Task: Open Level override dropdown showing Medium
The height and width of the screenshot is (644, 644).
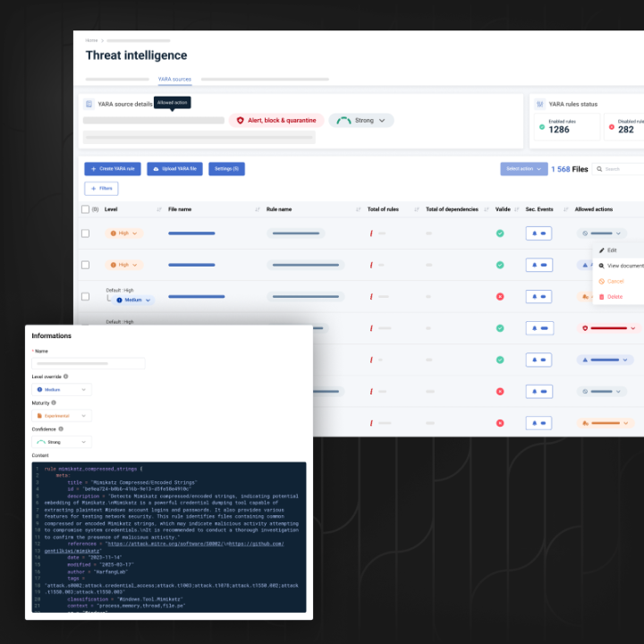Action: click(62, 389)
